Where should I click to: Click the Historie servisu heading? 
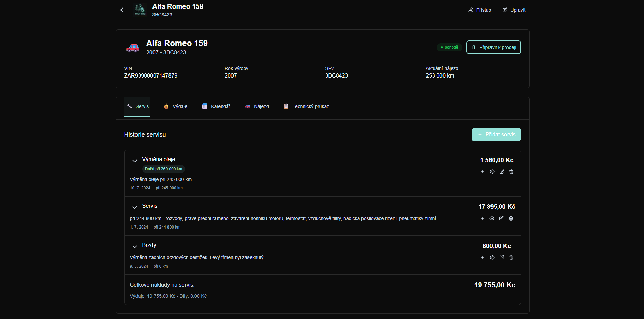point(145,135)
